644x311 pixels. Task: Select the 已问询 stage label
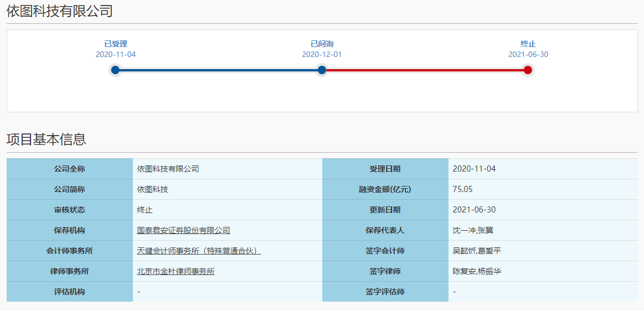pyautogui.click(x=322, y=44)
